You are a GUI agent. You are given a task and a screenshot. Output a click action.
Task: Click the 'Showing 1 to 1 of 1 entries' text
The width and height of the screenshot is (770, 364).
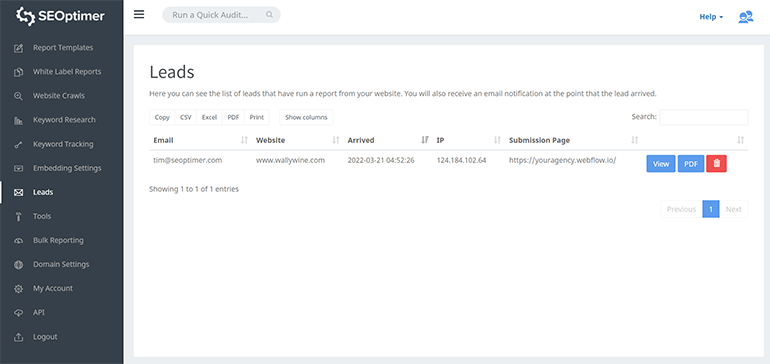[x=194, y=189]
